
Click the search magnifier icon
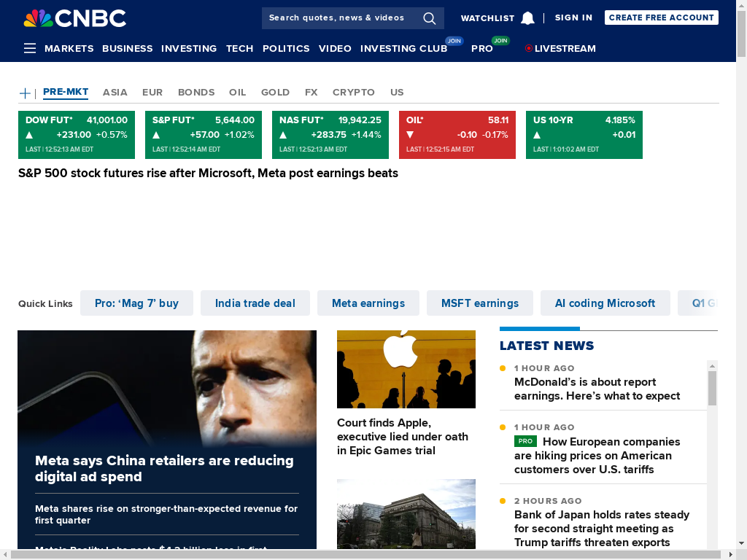429,18
